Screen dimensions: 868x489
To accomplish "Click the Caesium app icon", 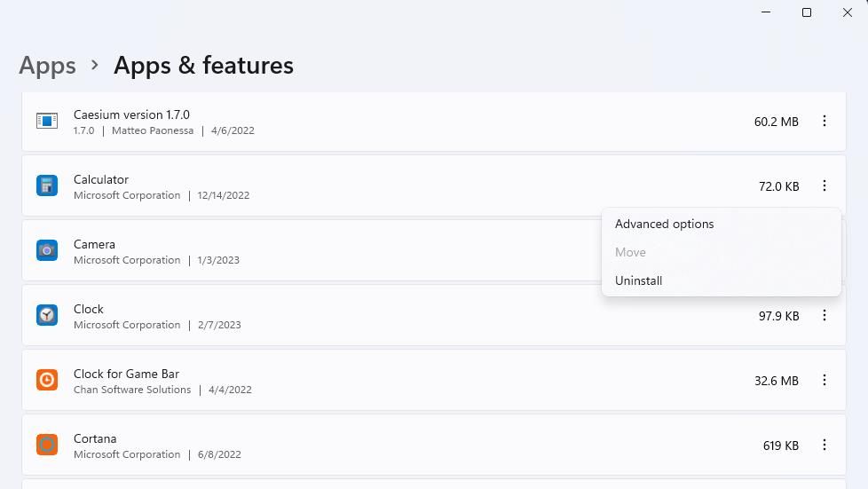I will tap(47, 121).
